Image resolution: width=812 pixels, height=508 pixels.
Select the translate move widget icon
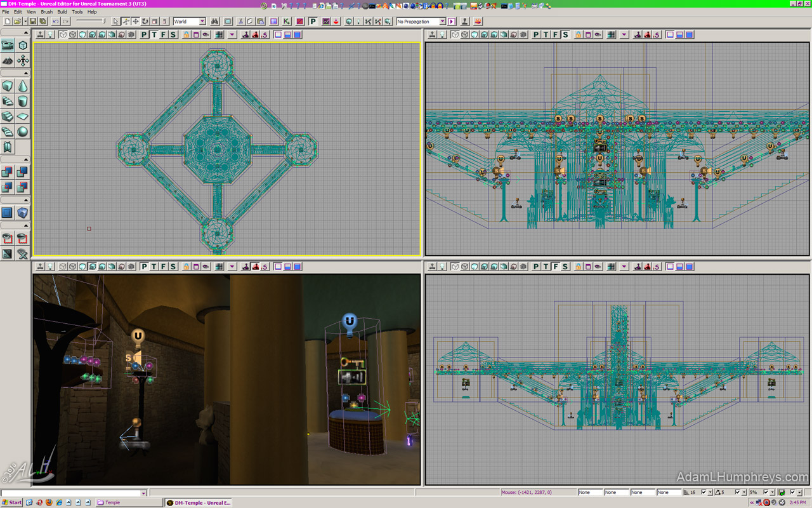[136, 22]
